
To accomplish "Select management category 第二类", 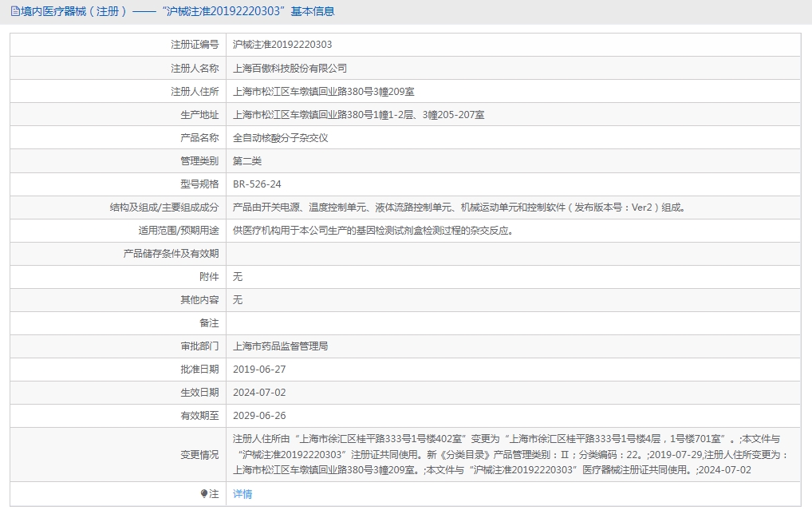I will (x=247, y=160).
